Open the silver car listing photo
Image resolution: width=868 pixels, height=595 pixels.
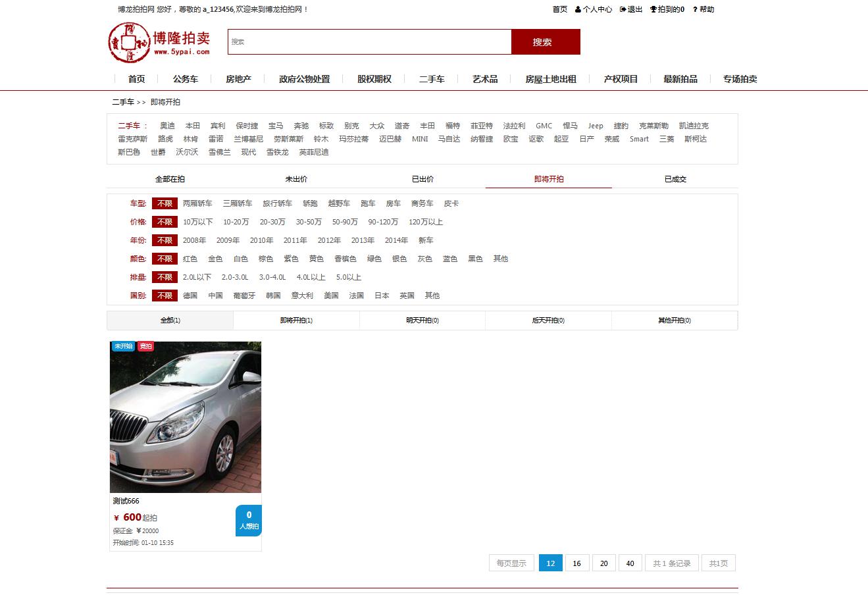pyautogui.click(x=186, y=417)
